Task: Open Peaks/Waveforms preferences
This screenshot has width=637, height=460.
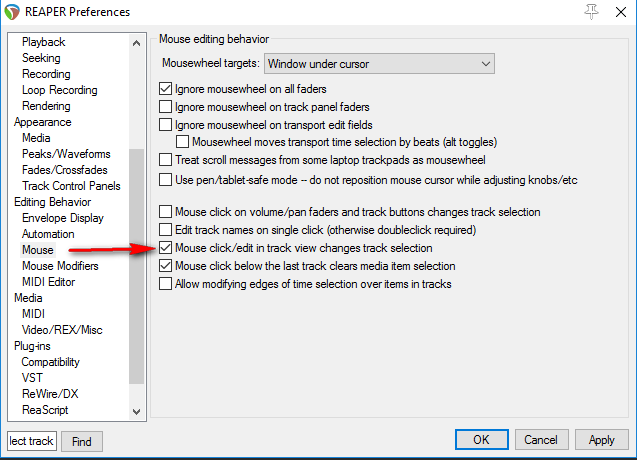Action: (66, 154)
